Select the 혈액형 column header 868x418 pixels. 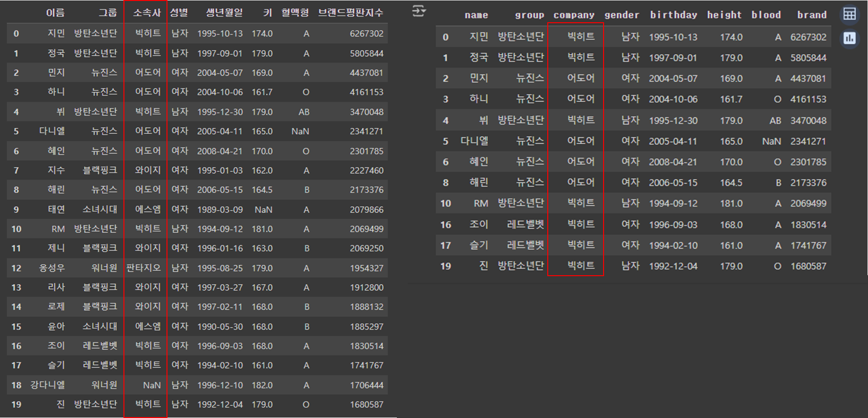[x=295, y=13]
